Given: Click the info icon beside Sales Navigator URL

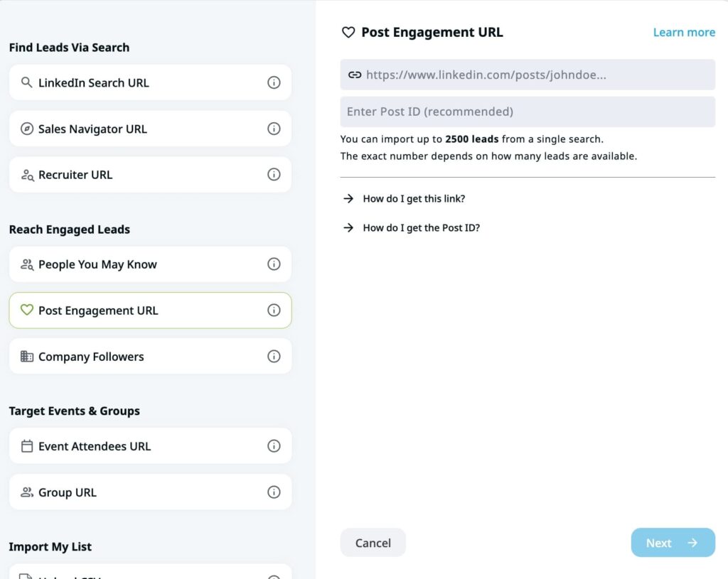Looking at the screenshot, I should point(274,129).
